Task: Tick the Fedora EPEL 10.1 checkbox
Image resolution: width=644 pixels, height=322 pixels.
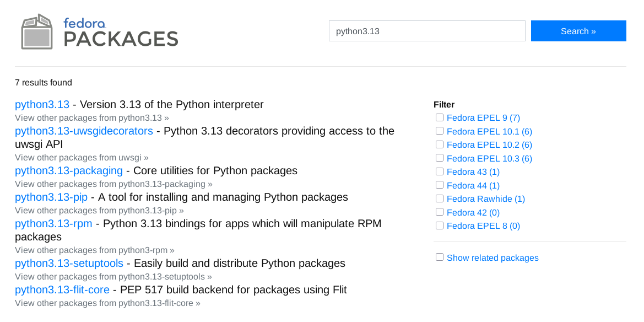Action: click(440, 131)
